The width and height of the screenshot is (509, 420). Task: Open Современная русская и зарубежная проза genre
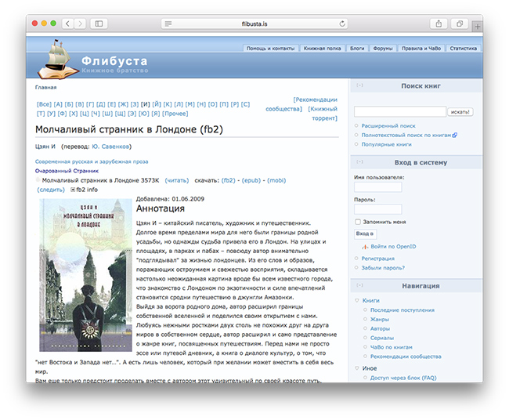pos(92,161)
